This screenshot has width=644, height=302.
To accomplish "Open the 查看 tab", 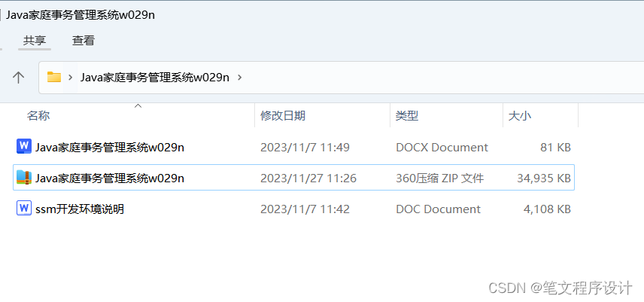I will tap(84, 41).
